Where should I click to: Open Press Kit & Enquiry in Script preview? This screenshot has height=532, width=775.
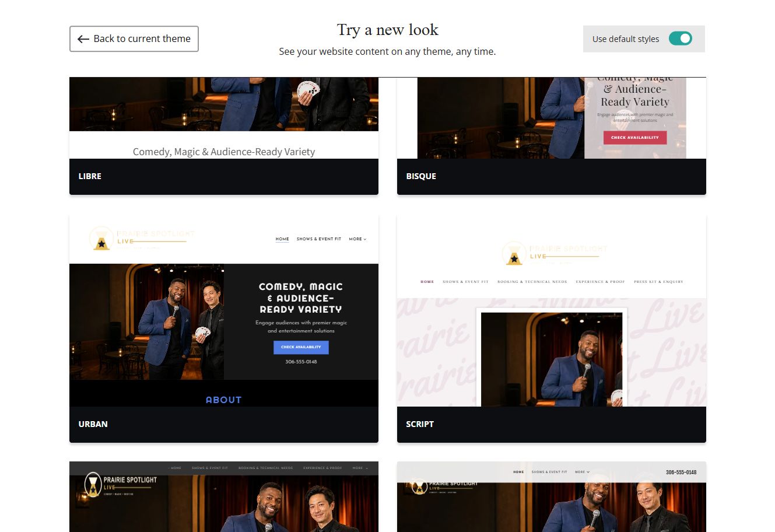click(x=658, y=282)
